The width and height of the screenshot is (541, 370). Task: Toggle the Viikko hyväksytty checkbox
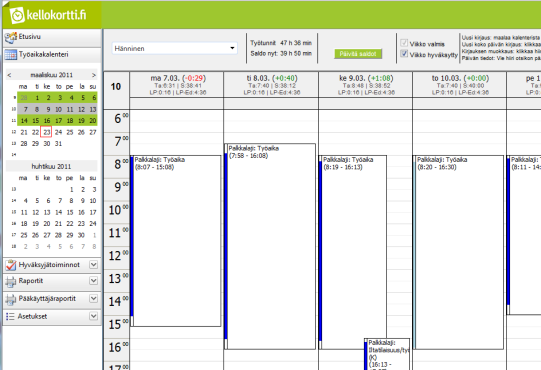(x=404, y=53)
